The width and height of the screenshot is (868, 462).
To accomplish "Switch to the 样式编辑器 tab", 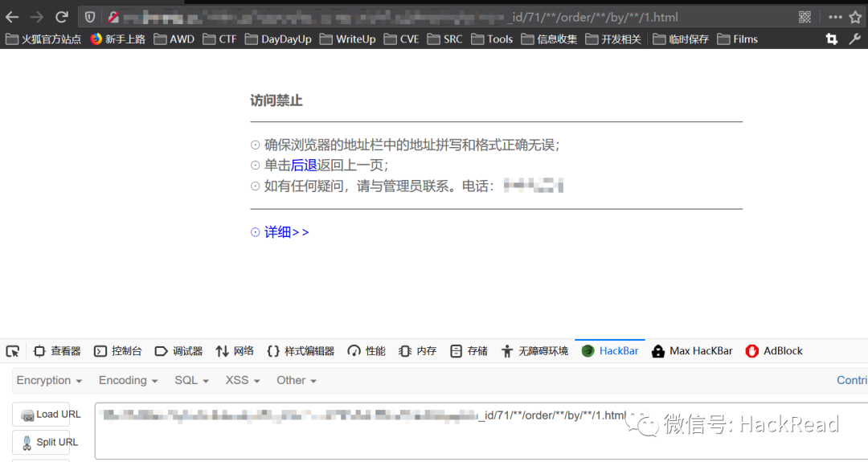I will [301, 351].
